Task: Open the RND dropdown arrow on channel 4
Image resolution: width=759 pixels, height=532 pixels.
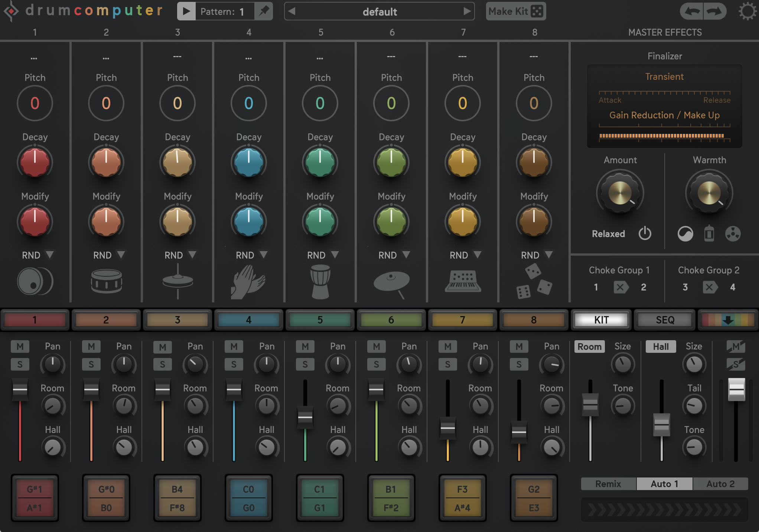Action: (264, 254)
